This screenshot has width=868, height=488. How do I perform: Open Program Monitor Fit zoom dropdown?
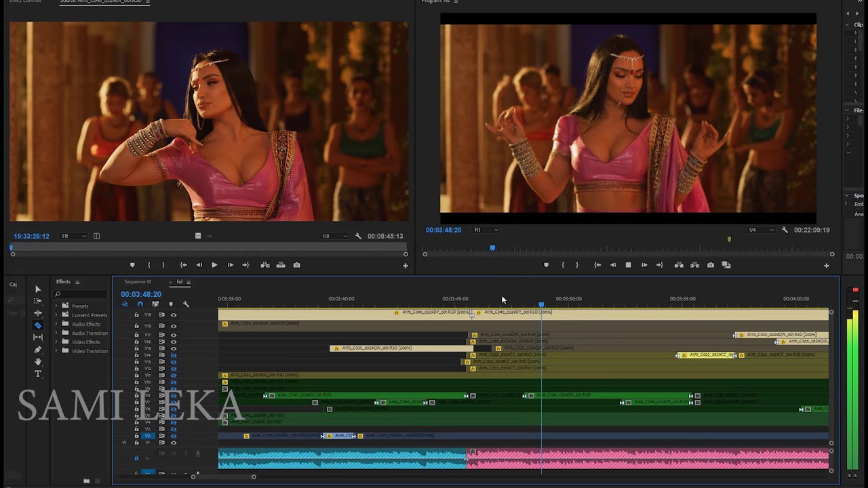click(486, 230)
